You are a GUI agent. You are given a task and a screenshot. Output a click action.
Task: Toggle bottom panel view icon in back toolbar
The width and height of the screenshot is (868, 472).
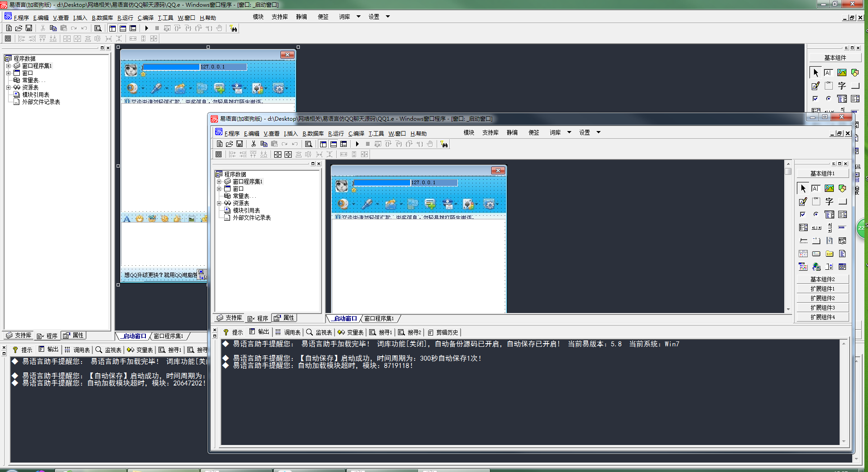123,28
